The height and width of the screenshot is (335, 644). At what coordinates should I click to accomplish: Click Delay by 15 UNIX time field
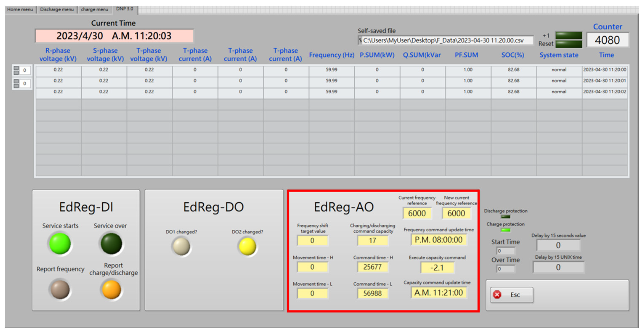click(558, 267)
